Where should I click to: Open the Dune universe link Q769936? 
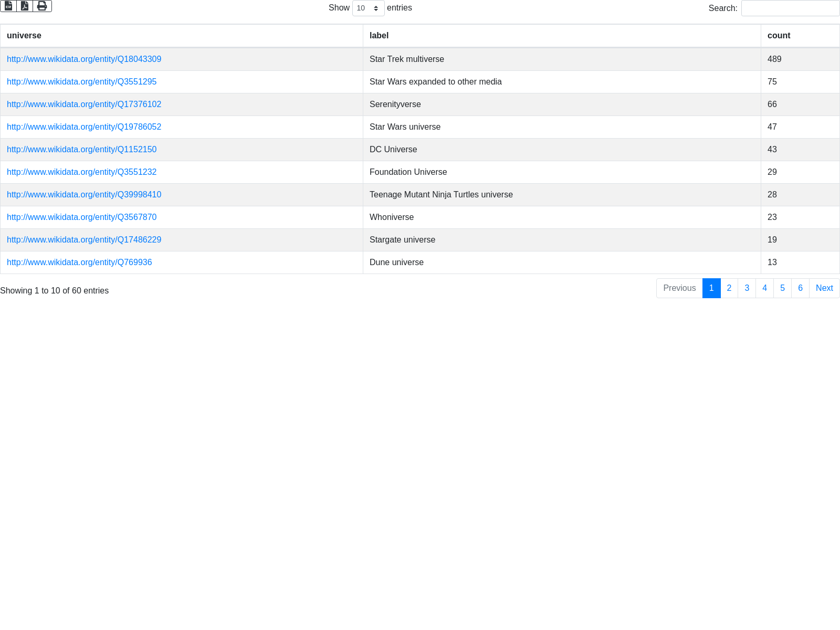[x=79, y=262]
